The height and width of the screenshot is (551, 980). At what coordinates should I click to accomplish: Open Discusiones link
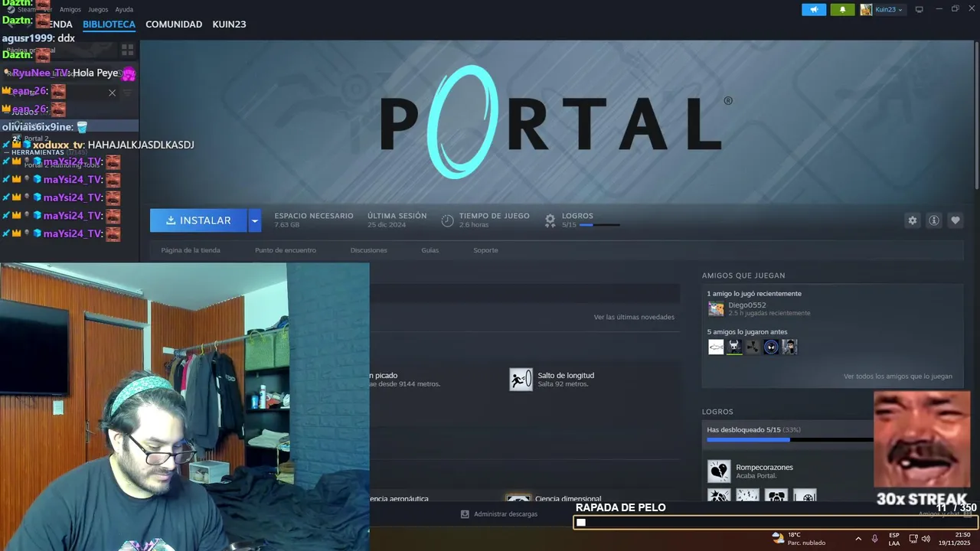click(x=369, y=250)
